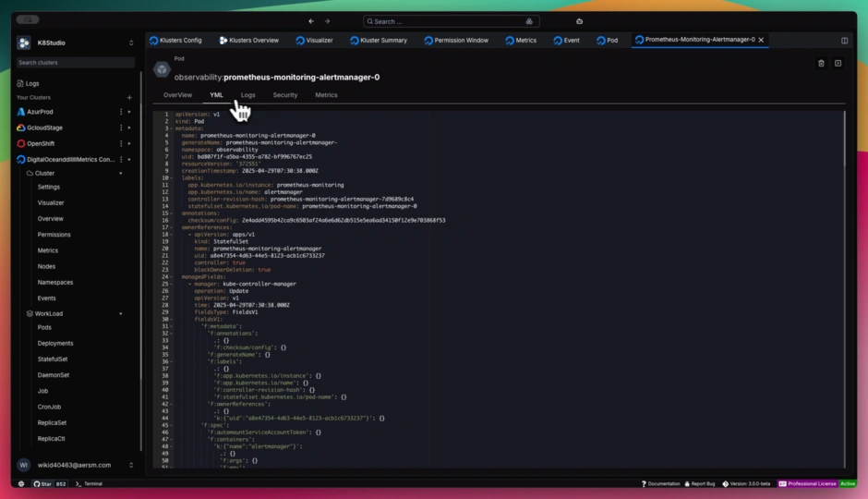This screenshot has width=868, height=499.
Task: Click the Report Bug link
Action: click(700, 484)
